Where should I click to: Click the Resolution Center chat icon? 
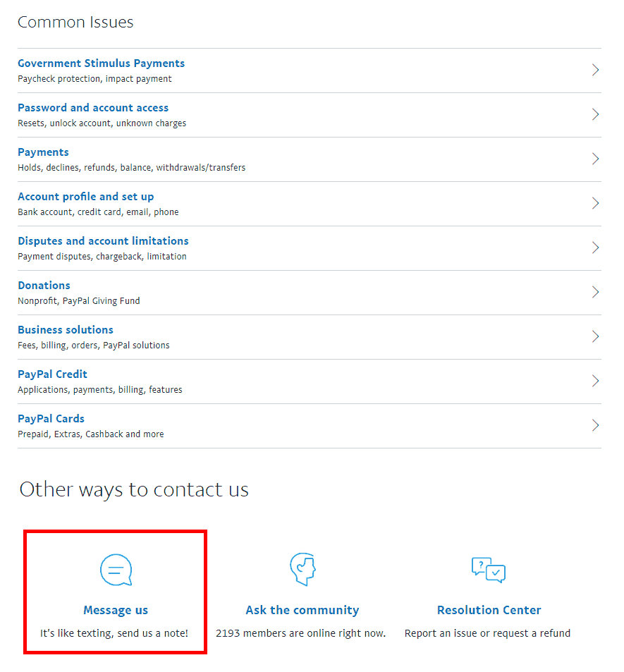[489, 570]
